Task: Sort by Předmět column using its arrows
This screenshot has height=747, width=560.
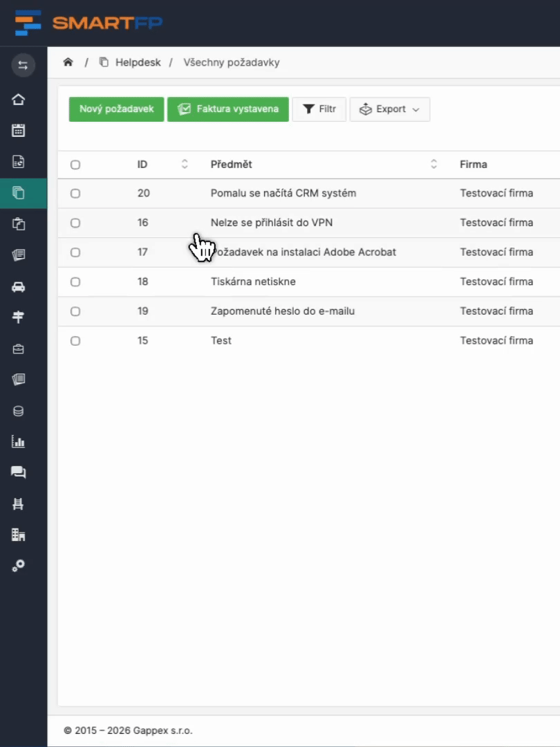Action: coord(433,164)
